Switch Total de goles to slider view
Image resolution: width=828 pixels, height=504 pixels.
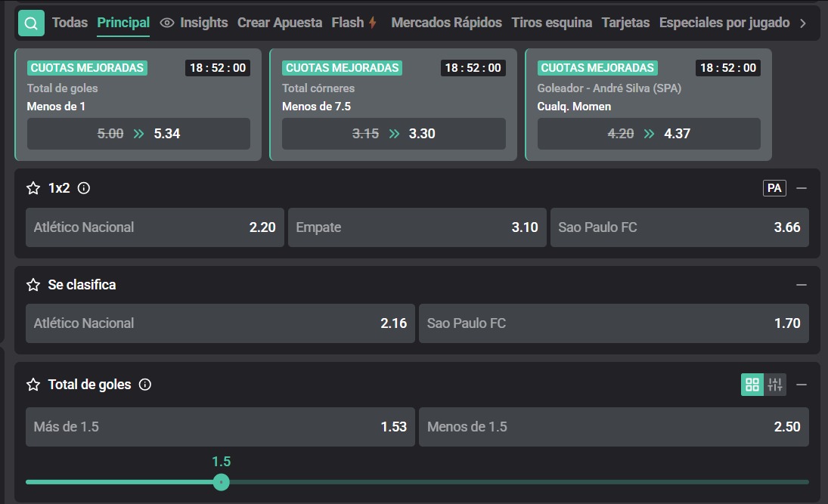coord(775,385)
